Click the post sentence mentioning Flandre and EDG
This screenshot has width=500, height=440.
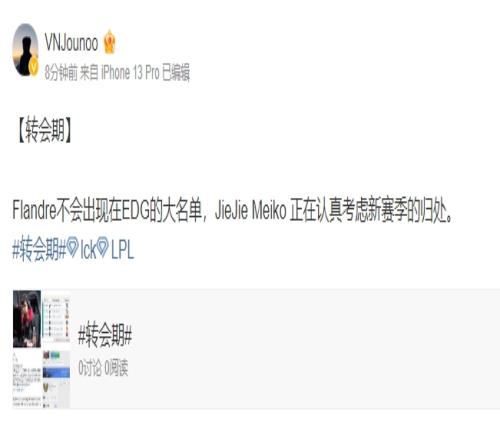coord(232,211)
